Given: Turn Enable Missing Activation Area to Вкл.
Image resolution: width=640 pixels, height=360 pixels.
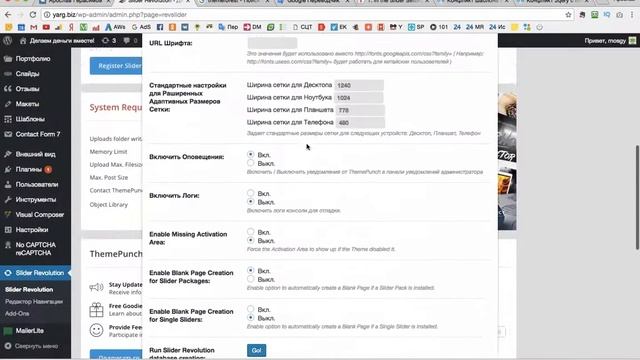Looking at the screenshot, I should [250, 232].
